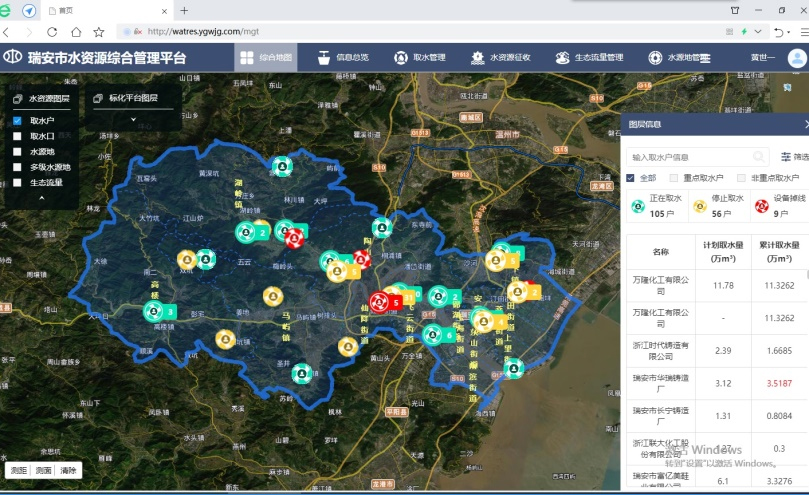
Task: Click the platform logo icon
Action: tap(12, 57)
